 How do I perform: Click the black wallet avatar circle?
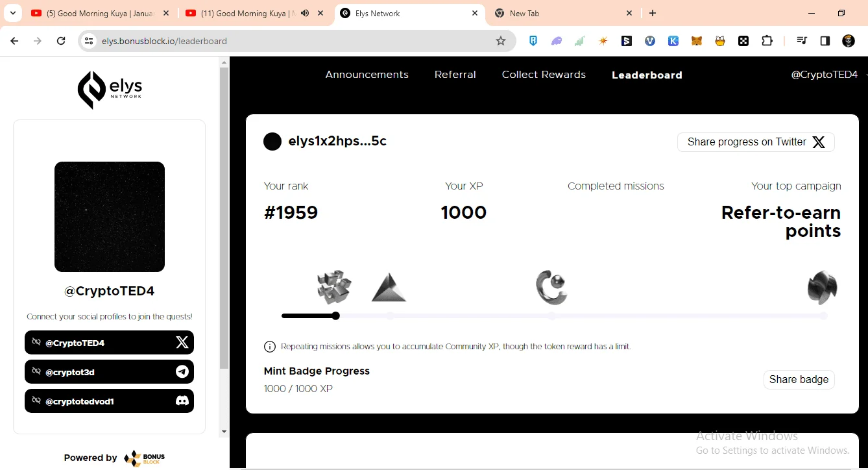point(272,142)
